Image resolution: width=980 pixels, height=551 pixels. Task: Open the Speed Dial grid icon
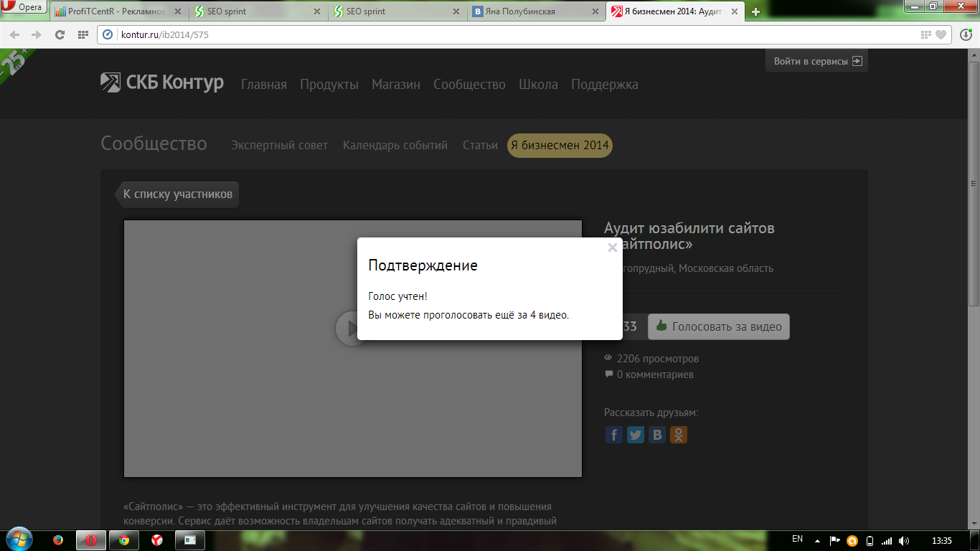coord(83,34)
